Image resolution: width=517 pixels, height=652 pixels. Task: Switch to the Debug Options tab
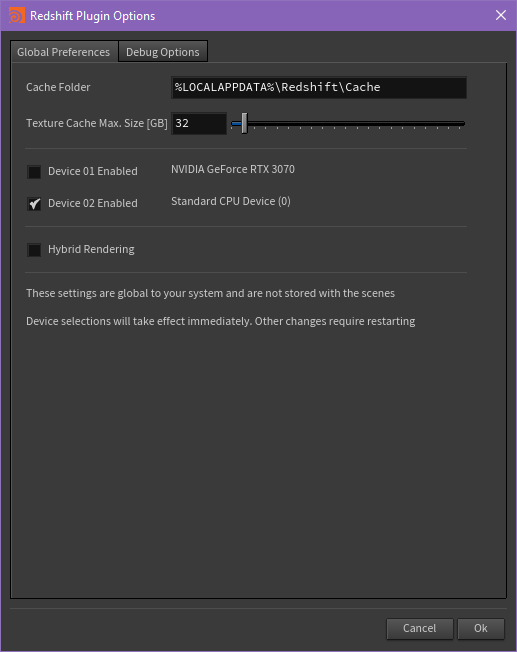163,52
